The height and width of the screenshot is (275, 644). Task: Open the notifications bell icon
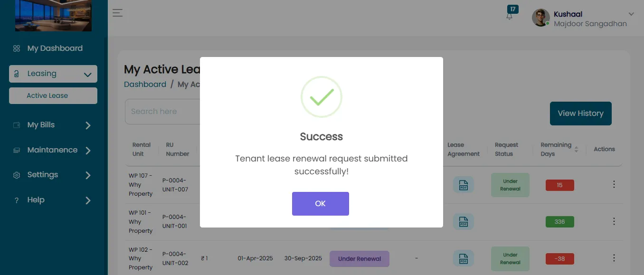click(510, 16)
